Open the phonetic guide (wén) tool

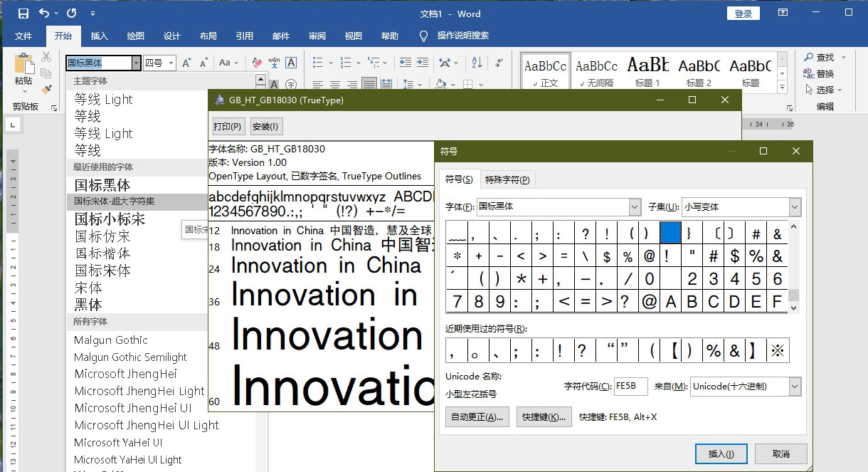tap(274, 63)
